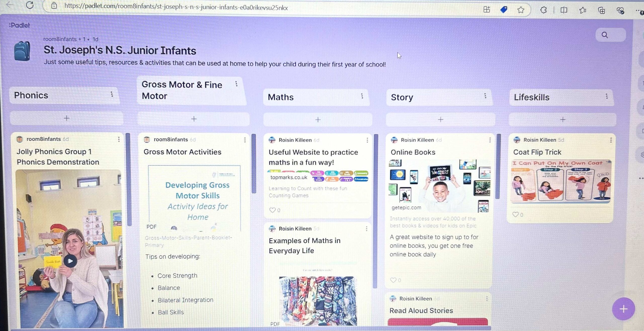This screenshot has height=331, width=644.
Task: Click the Padlet logo
Action: coord(20,25)
